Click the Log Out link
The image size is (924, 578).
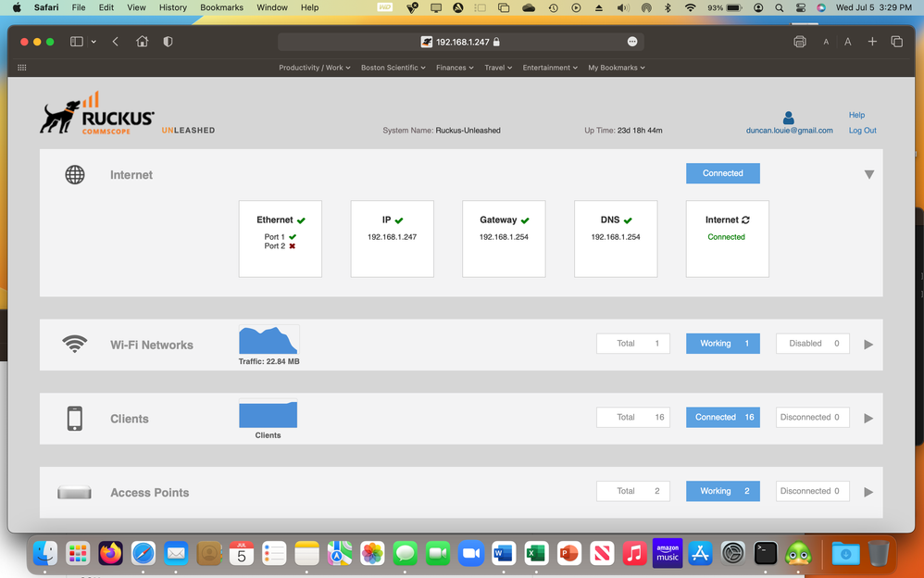click(862, 131)
